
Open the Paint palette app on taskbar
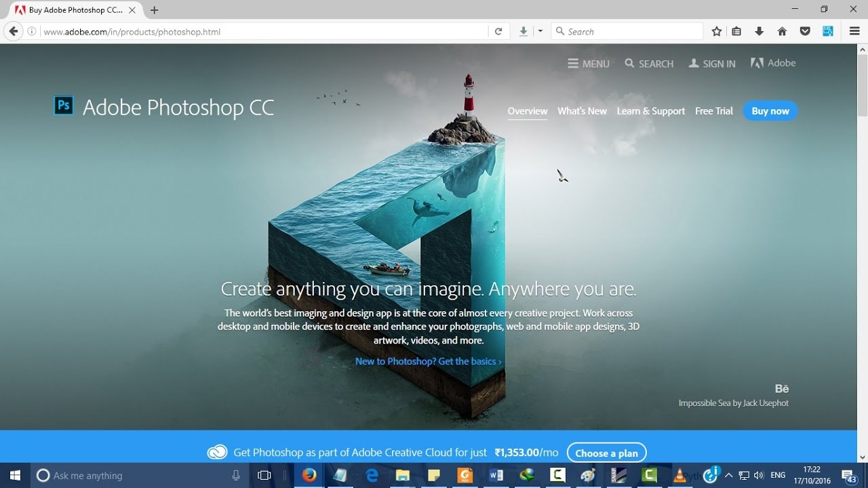(x=589, y=475)
